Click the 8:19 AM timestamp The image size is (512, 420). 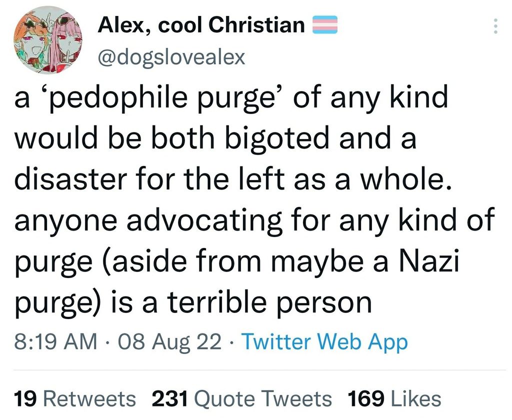[x=55, y=341]
